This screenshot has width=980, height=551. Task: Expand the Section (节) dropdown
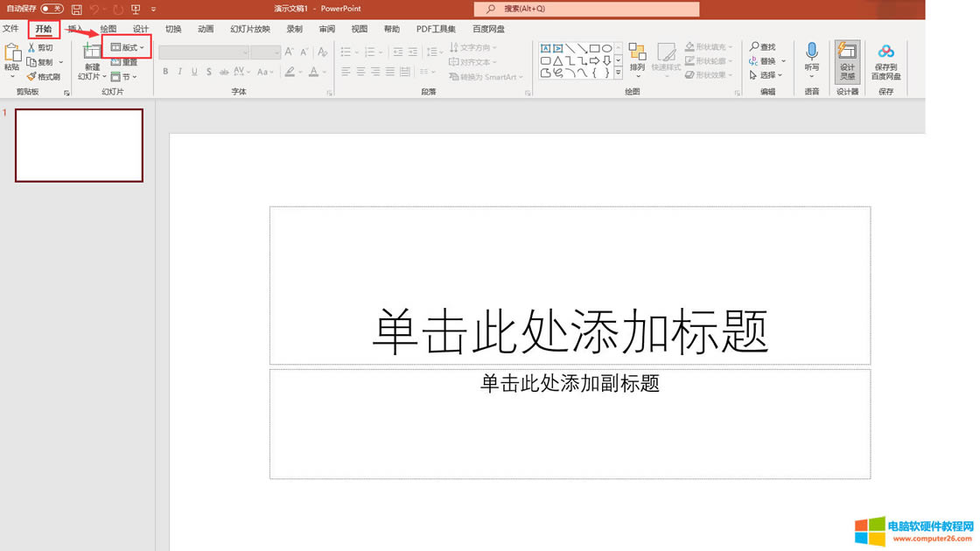tap(124, 77)
